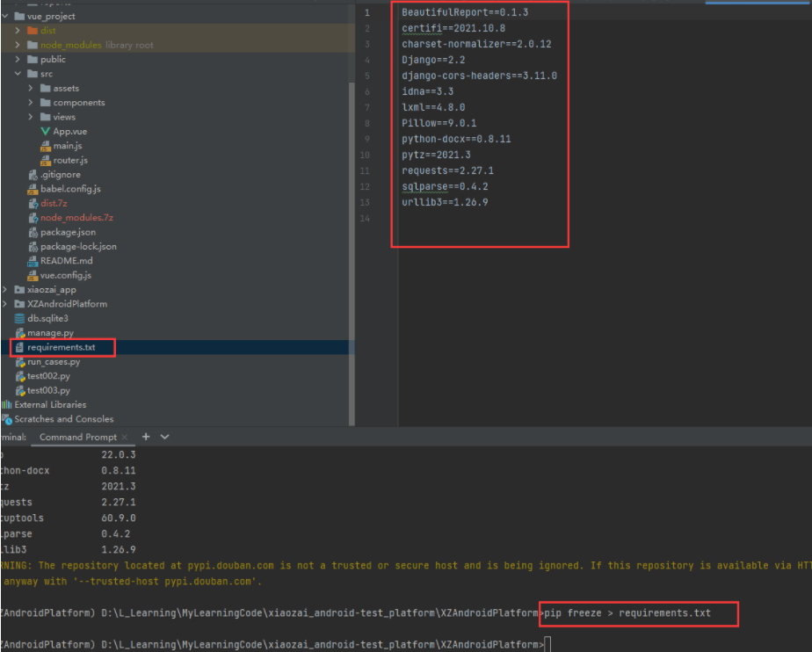Click line number 14 in gutter

click(365, 219)
